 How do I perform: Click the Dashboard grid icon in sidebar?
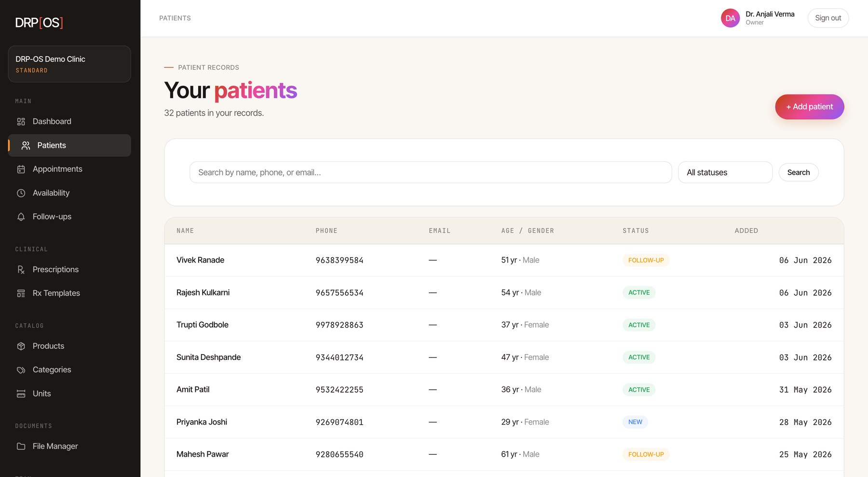pyautogui.click(x=21, y=121)
